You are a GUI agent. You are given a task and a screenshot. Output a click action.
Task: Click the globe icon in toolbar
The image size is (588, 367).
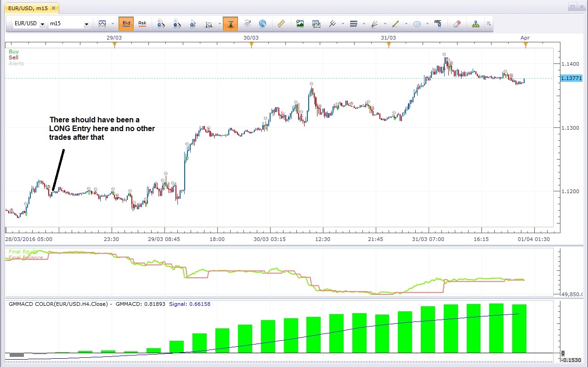[262, 24]
